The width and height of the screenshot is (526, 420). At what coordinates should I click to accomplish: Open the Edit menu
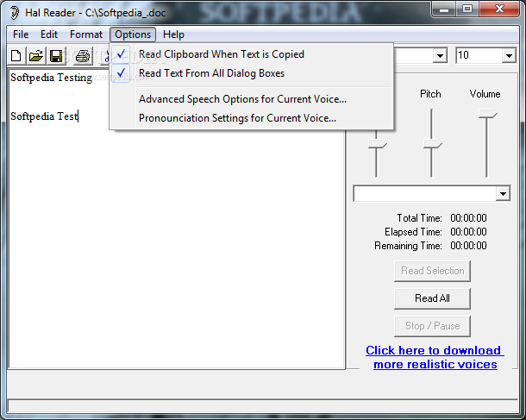pos(49,34)
